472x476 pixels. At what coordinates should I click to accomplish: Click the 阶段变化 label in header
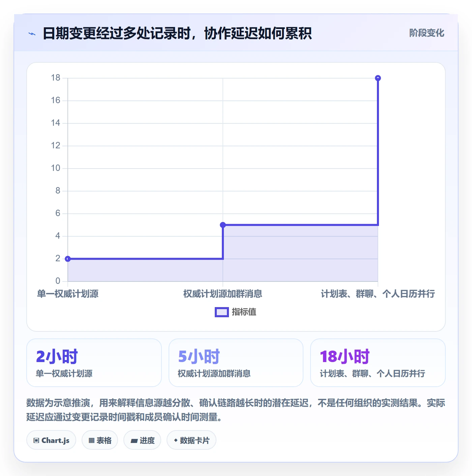coord(426,33)
